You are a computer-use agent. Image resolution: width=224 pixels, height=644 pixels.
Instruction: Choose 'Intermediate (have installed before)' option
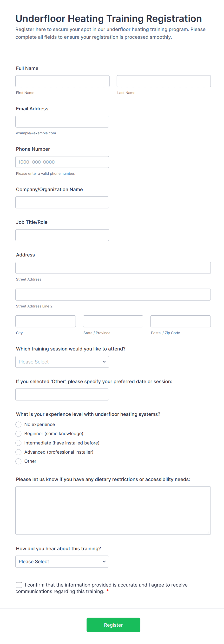[x=19, y=443]
